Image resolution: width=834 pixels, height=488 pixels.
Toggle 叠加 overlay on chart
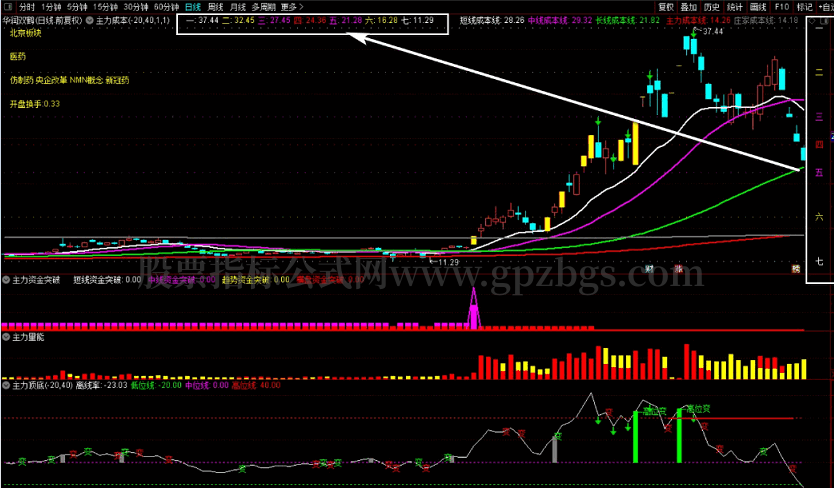[688, 6]
